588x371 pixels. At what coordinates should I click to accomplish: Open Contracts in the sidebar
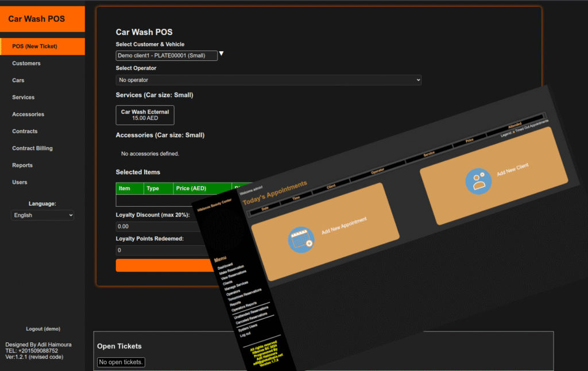click(25, 132)
